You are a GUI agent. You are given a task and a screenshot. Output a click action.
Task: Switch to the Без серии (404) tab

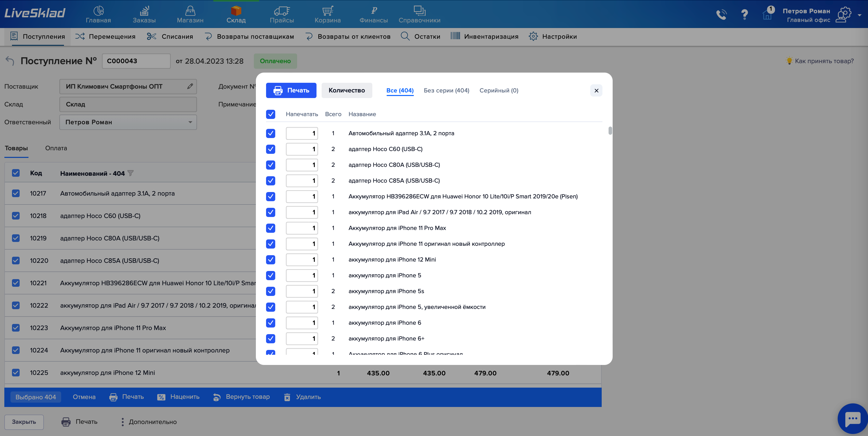point(446,90)
